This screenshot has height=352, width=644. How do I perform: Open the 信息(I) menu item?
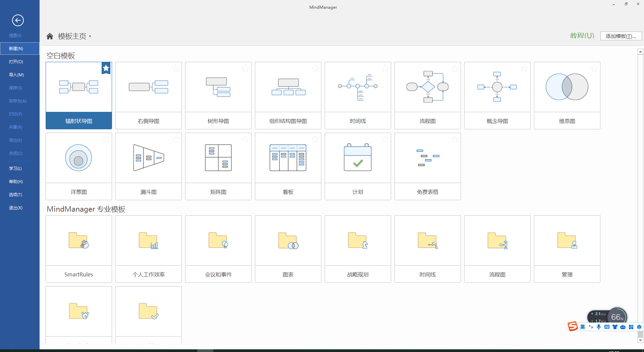pos(15,35)
